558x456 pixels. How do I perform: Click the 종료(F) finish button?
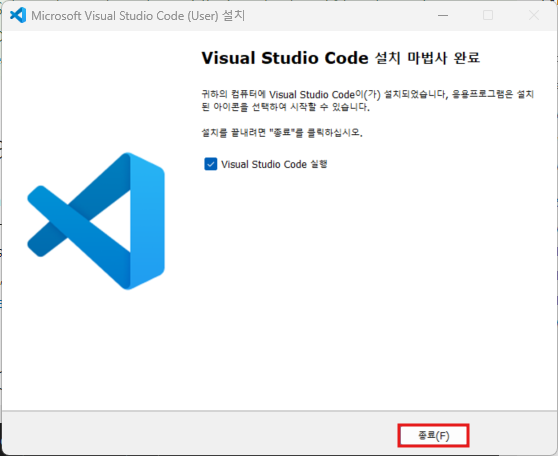point(433,435)
